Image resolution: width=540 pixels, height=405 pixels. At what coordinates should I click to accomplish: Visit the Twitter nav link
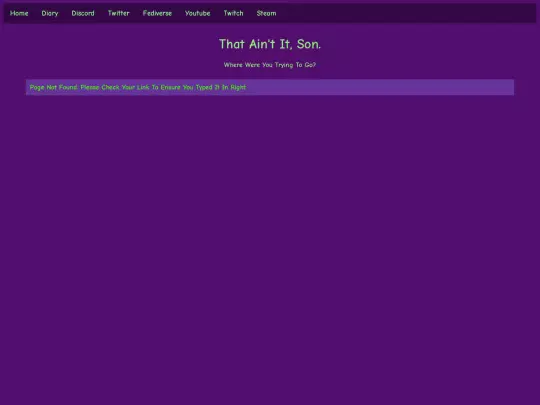[x=118, y=13]
